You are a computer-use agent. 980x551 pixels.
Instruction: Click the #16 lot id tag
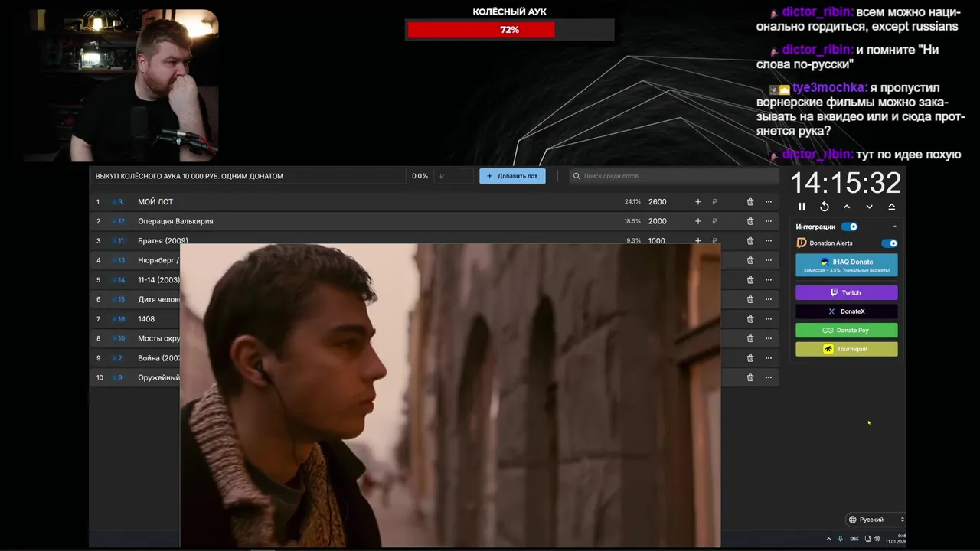[118, 319]
